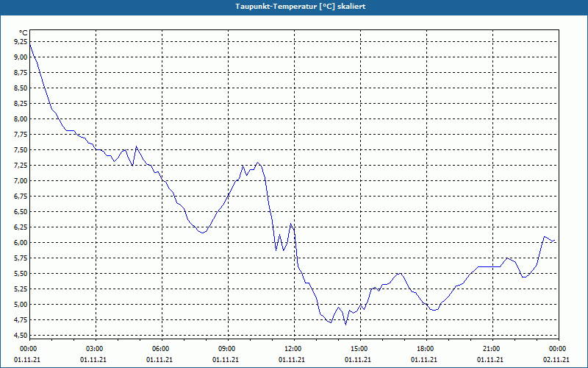Click the 01.11.21 date under 12:00
The height and width of the screenshot is (368, 588).
292,360
